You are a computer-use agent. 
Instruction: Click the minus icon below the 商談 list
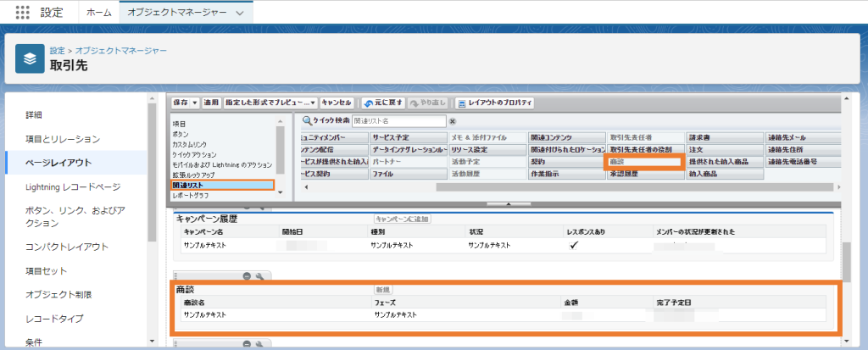(x=247, y=344)
